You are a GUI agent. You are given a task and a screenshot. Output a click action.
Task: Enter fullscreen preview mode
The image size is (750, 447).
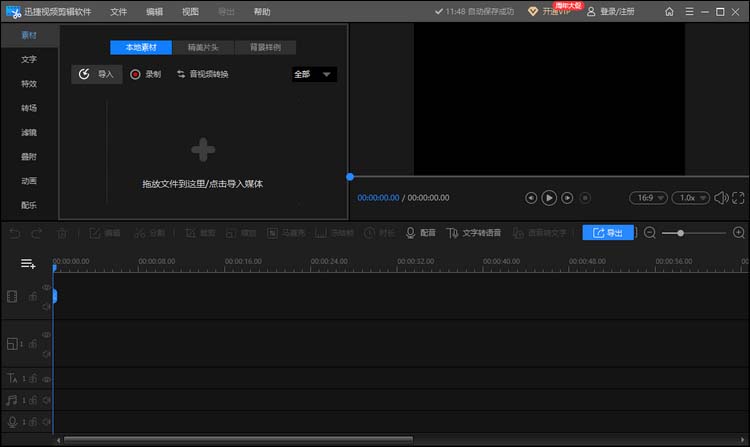pyautogui.click(x=738, y=198)
